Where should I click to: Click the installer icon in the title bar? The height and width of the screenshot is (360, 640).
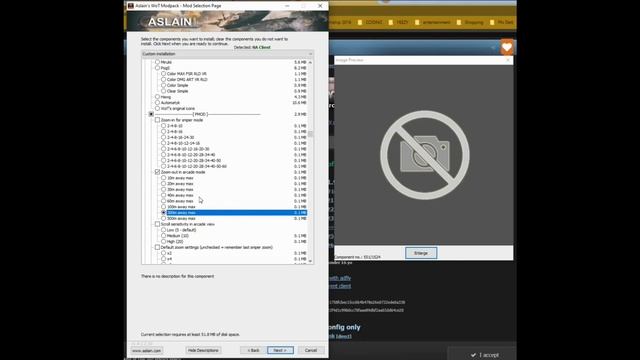tap(131, 6)
